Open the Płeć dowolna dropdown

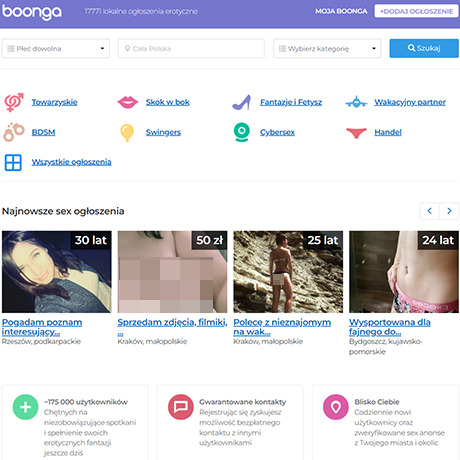[56, 49]
